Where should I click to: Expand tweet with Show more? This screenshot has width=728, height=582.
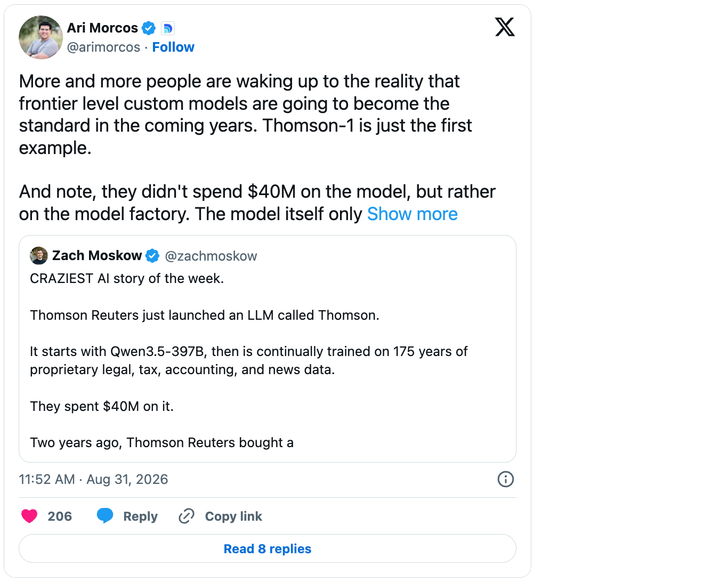pyautogui.click(x=412, y=214)
